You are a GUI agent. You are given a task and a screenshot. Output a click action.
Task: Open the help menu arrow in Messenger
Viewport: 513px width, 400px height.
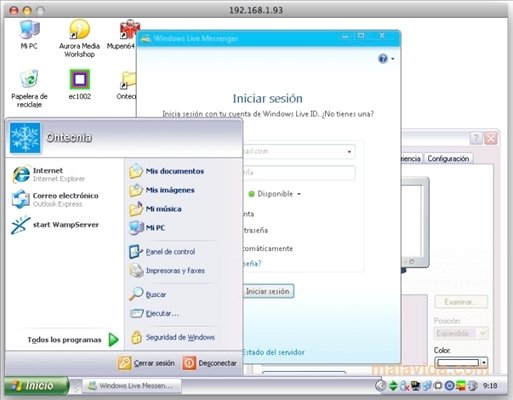pos(393,59)
